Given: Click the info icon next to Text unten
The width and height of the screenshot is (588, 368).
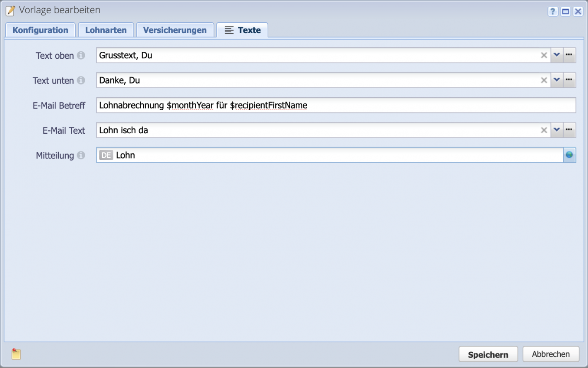Looking at the screenshot, I should tap(81, 80).
